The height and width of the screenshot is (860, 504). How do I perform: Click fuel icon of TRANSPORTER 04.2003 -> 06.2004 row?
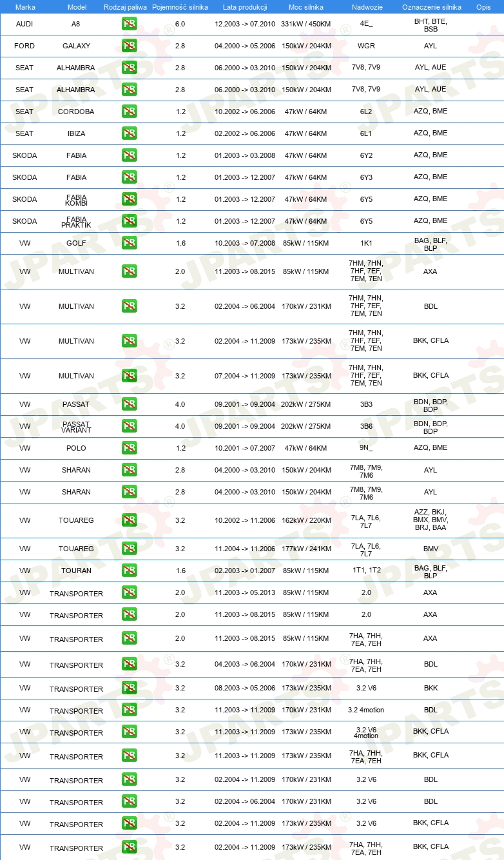(x=129, y=664)
